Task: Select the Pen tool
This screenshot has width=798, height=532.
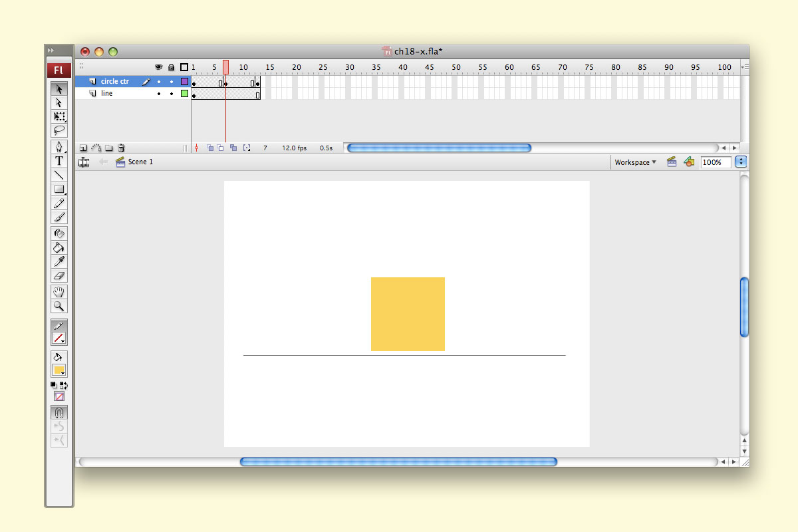Action: [x=59, y=147]
